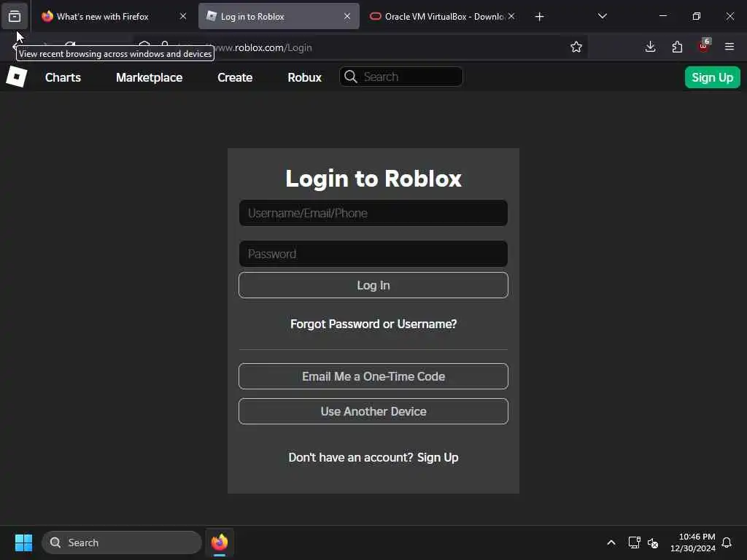Viewport: 747px width, 560px height.
Task: Select the Log in to Roblox tab
Action: point(279,16)
